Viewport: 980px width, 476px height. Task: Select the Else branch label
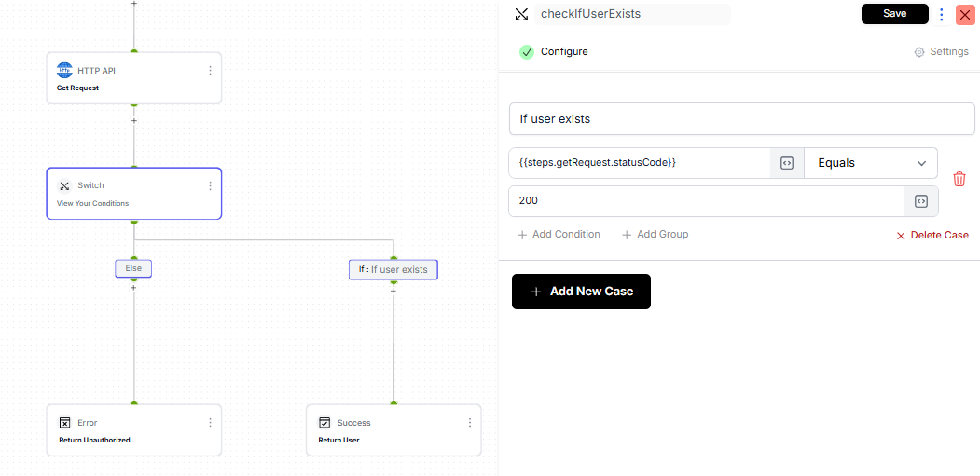click(x=133, y=268)
